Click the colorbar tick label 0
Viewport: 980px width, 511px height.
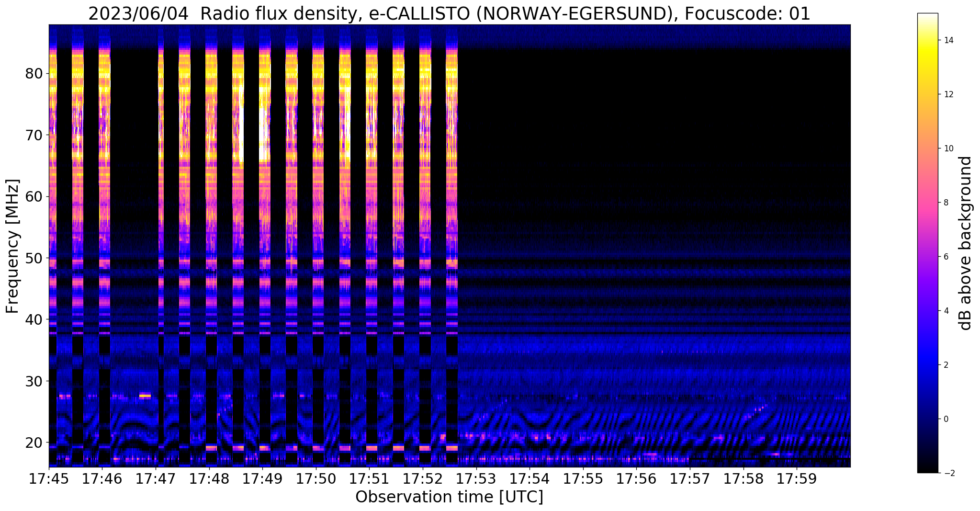(946, 419)
